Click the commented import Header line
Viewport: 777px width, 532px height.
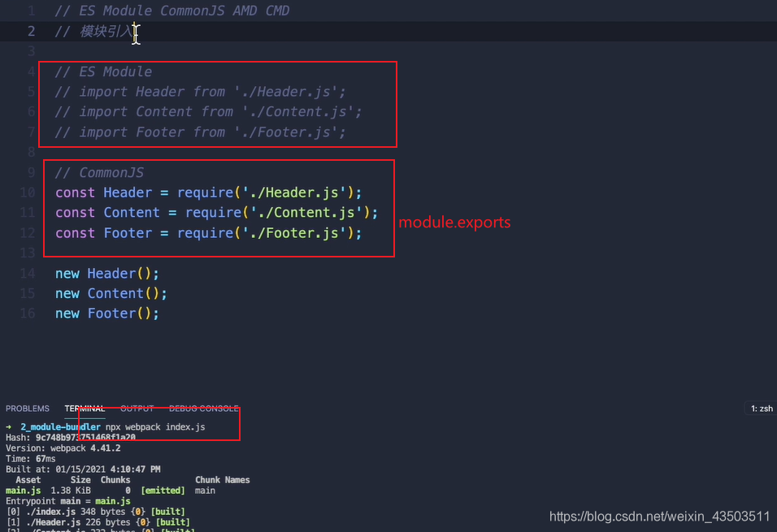pos(200,92)
